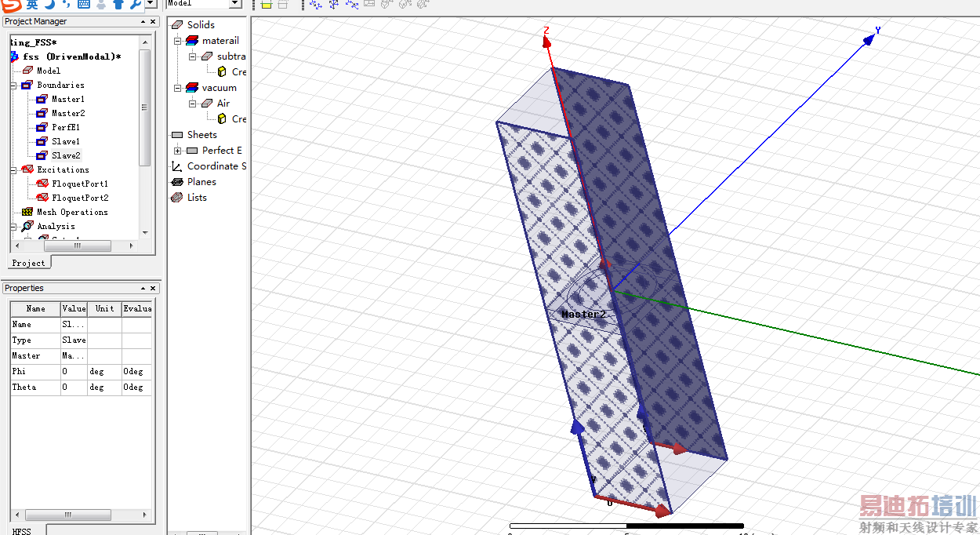Image resolution: width=980 pixels, height=535 pixels.
Task: Close the Properties panel
Action: tap(153, 289)
